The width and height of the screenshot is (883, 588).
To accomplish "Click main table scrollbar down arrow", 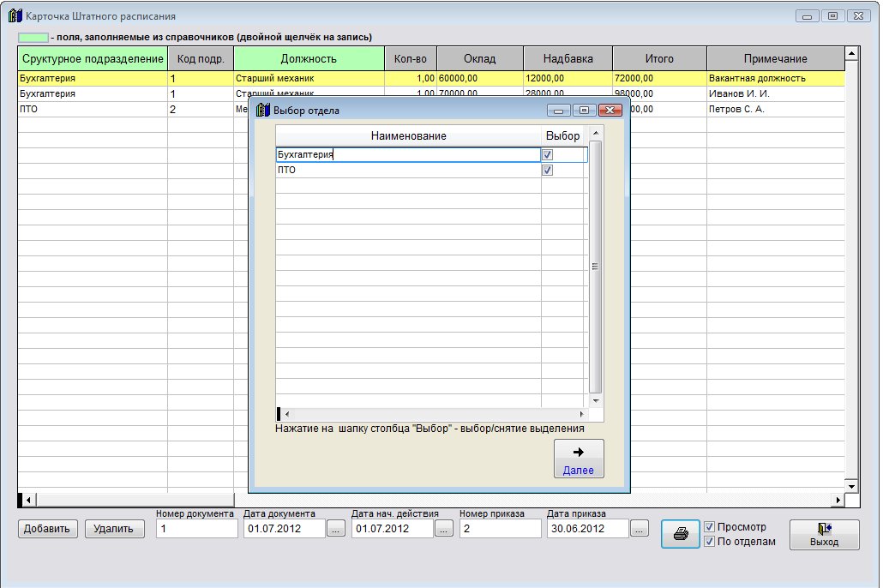I will 851,486.
